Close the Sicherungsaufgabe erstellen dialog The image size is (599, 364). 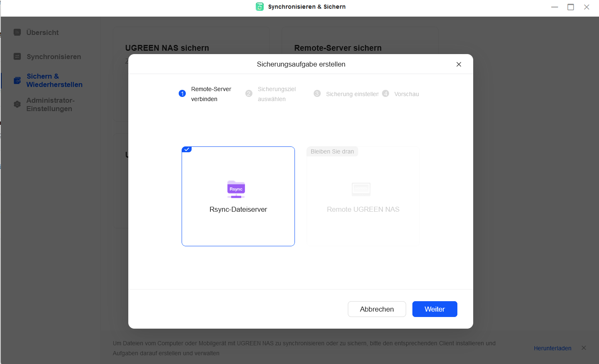[x=459, y=64]
